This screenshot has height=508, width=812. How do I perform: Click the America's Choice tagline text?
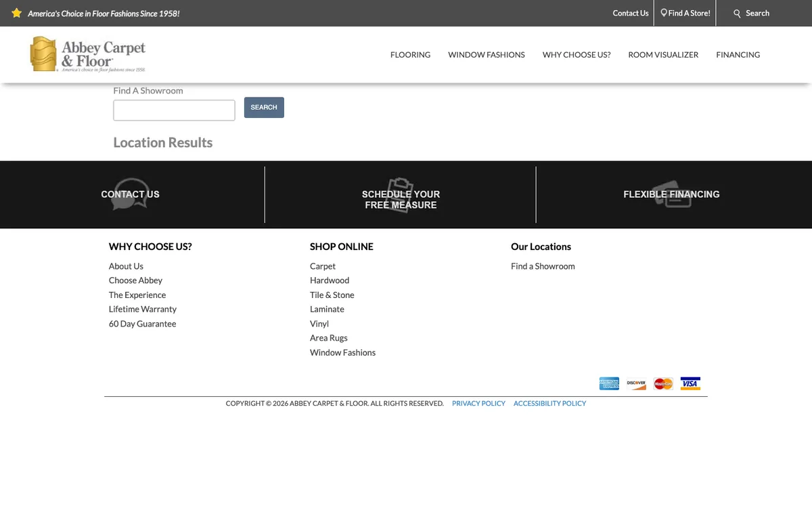[104, 14]
